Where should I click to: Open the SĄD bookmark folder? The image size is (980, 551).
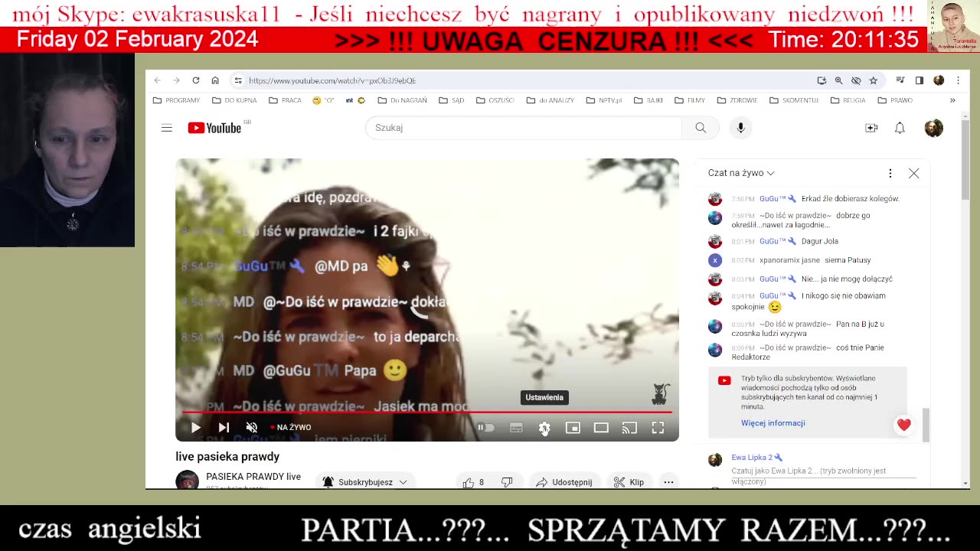[x=451, y=100]
